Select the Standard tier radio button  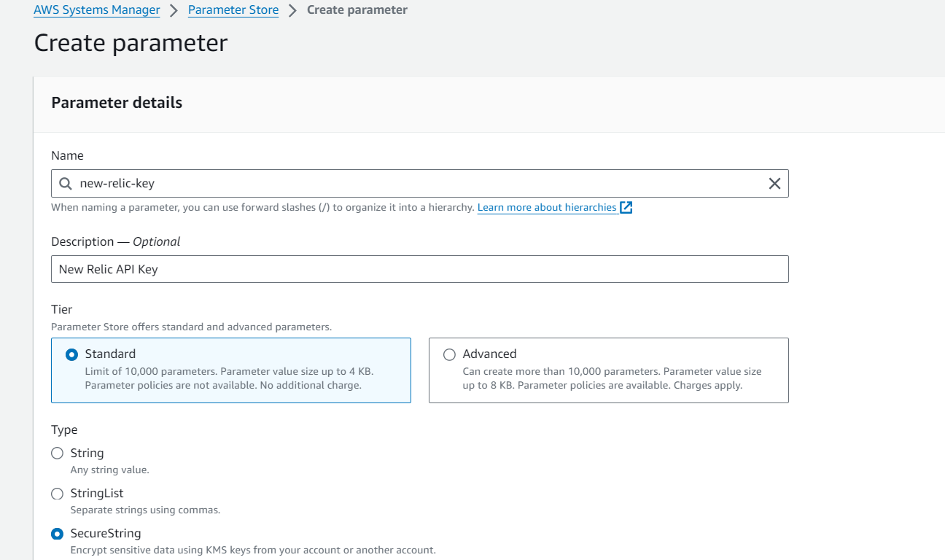click(x=71, y=354)
